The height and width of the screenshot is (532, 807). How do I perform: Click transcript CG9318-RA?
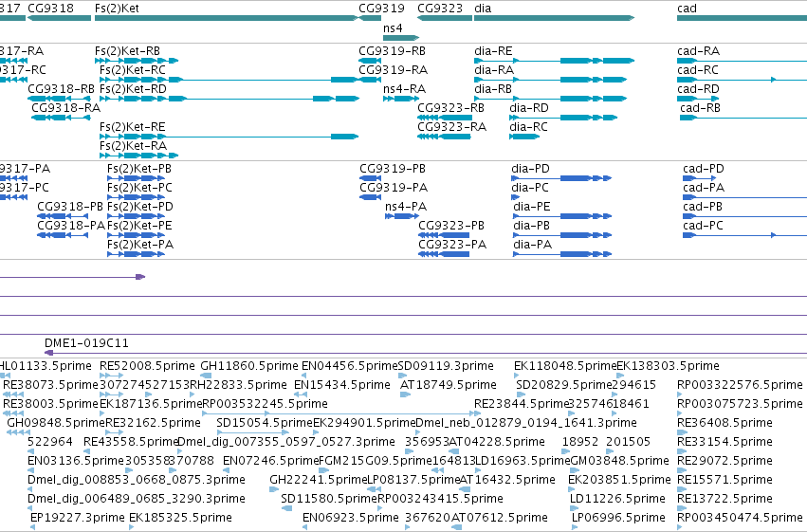(x=65, y=108)
